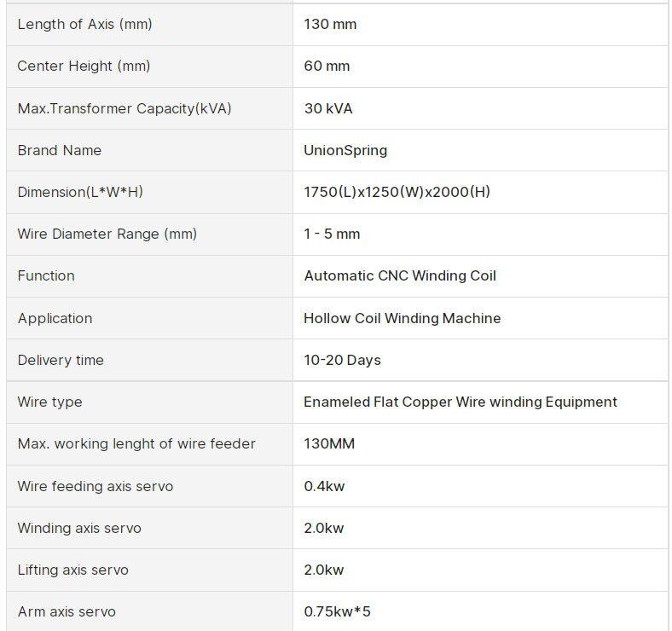Click the "60 mm" center height value
This screenshot has width=672, height=631.
click(327, 66)
